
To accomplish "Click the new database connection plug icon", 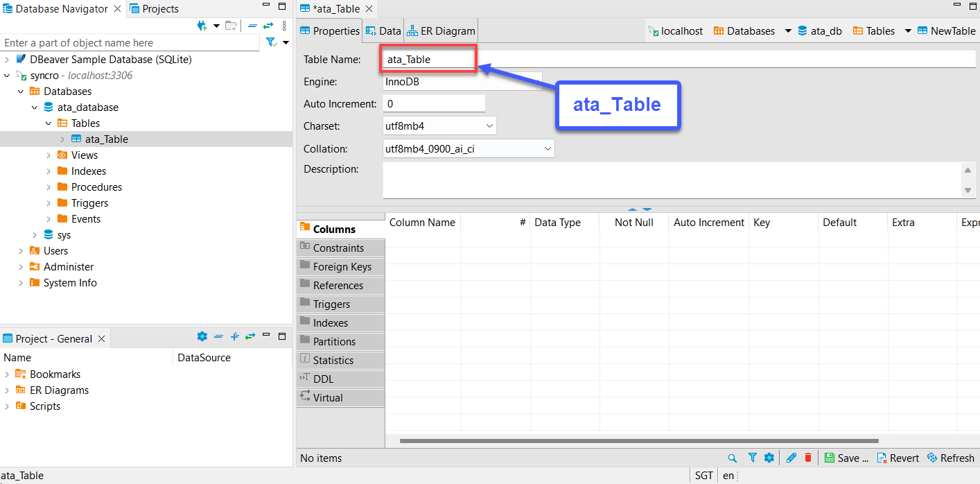I will click(x=202, y=26).
